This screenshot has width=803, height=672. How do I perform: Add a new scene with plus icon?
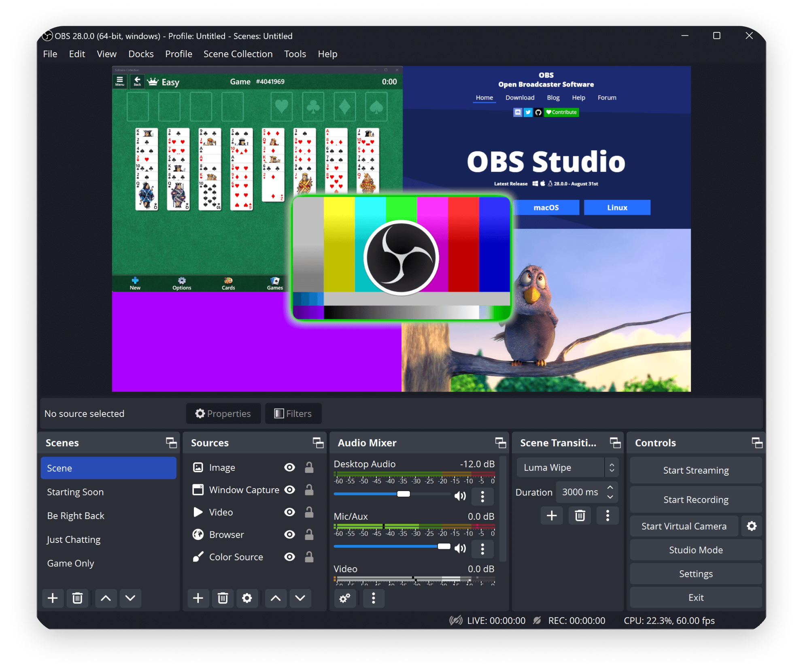(53, 598)
